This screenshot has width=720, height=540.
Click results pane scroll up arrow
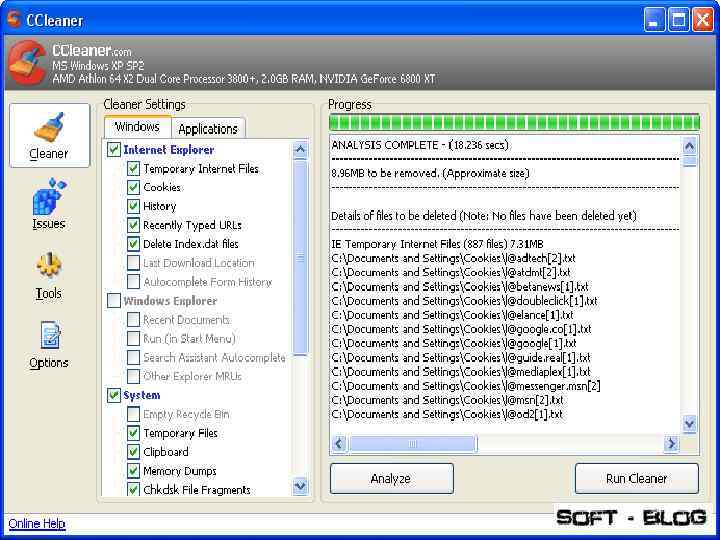pyautogui.click(x=689, y=146)
